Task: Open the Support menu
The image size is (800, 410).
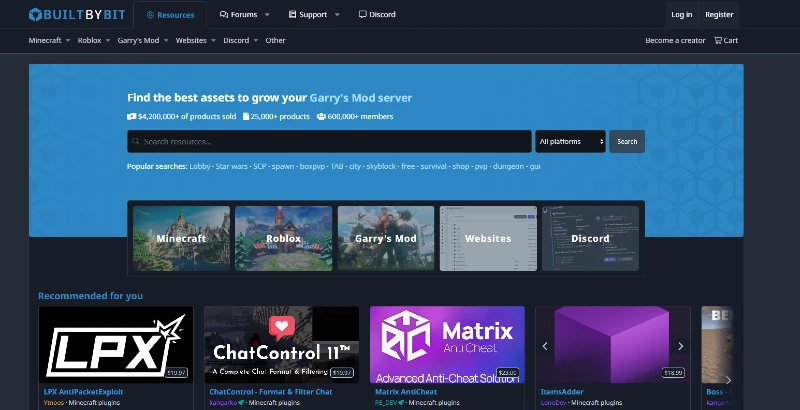Action: tap(308, 14)
